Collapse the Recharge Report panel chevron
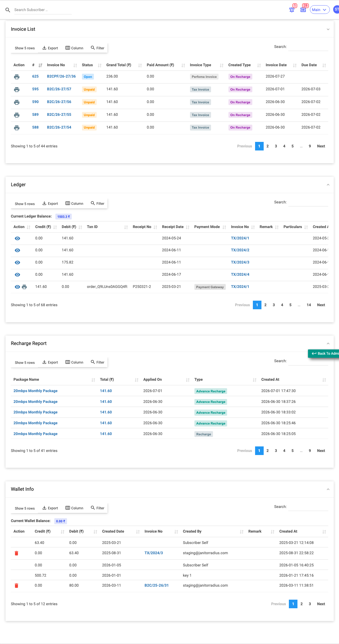 click(328, 344)
